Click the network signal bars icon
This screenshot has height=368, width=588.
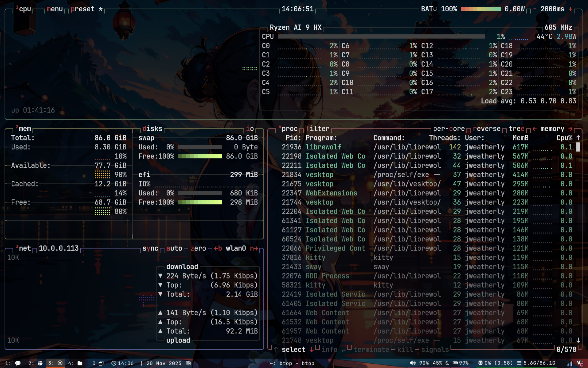pos(569,363)
